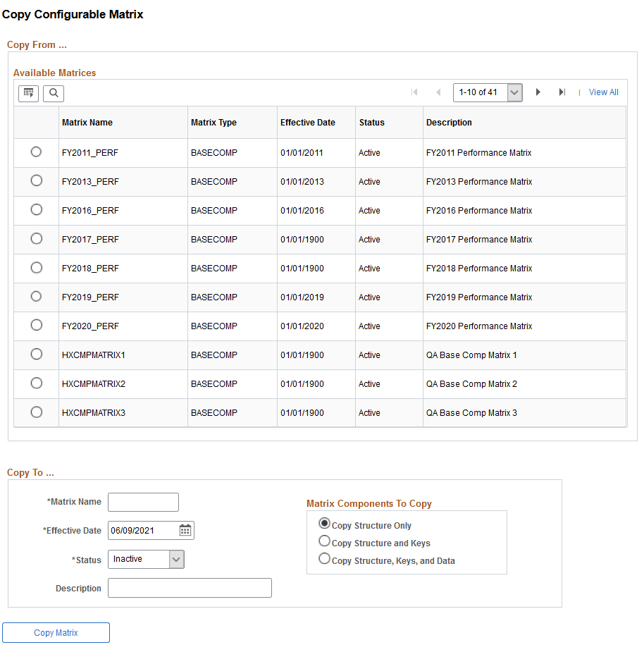Advance to the next page of matrices
The image size is (644, 652).
(x=538, y=92)
